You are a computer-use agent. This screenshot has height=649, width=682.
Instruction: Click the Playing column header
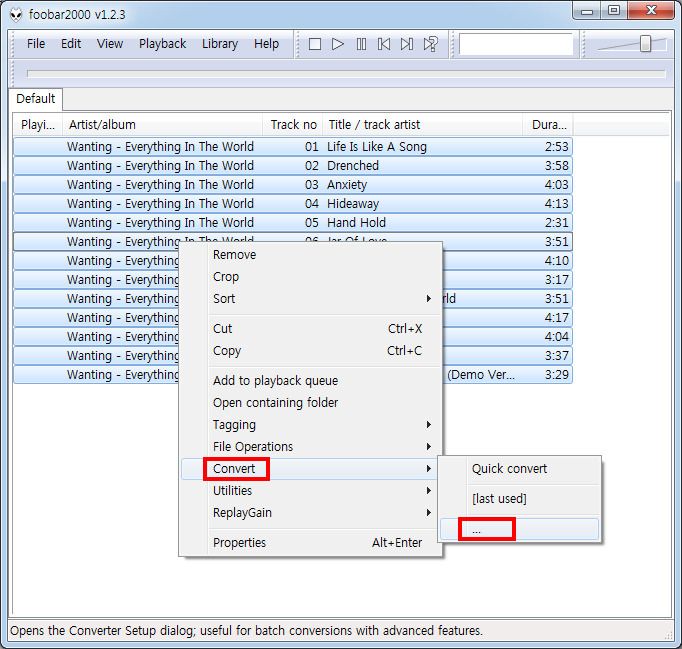pyautogui.click(x=38, y=125)
